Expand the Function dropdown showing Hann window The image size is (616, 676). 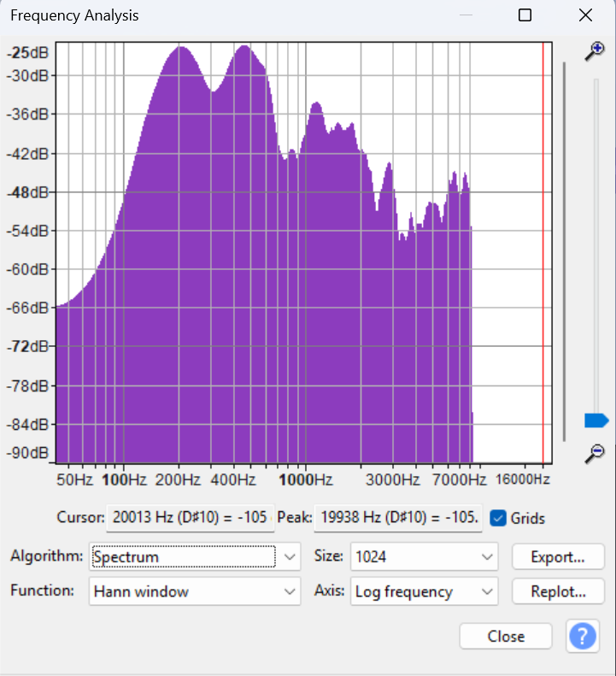[194, 591]
